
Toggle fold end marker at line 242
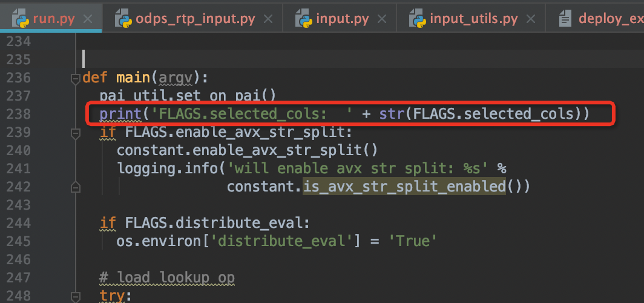click(76, 187)
